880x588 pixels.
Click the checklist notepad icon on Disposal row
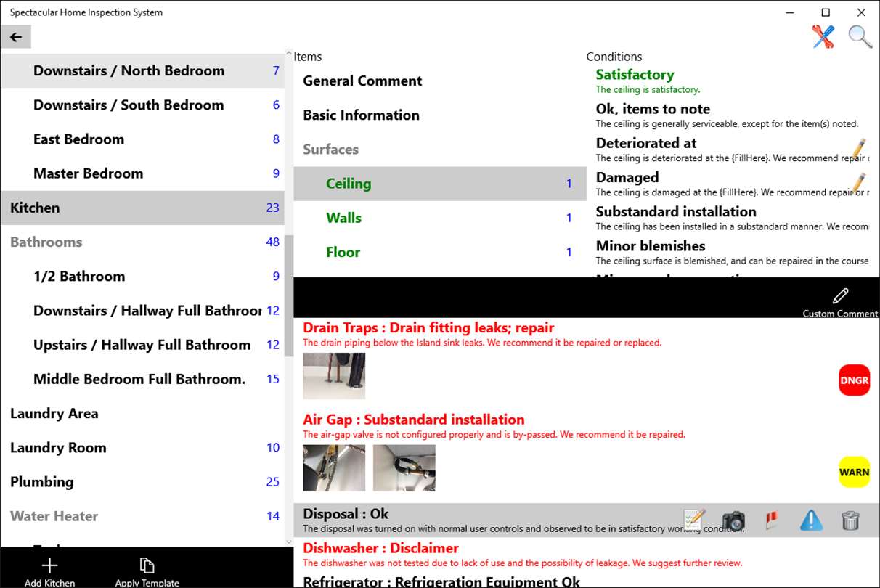click(x=694, y=520)
